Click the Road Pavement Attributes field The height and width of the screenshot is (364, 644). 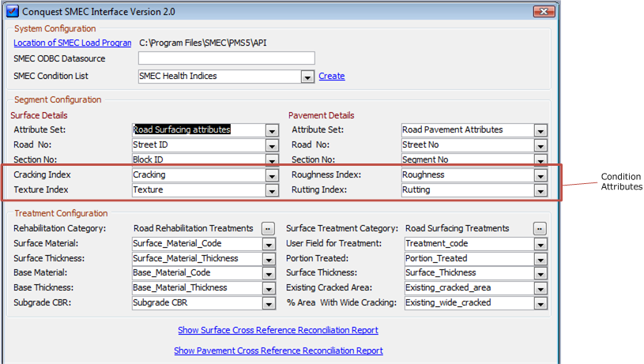coord(468,129)
